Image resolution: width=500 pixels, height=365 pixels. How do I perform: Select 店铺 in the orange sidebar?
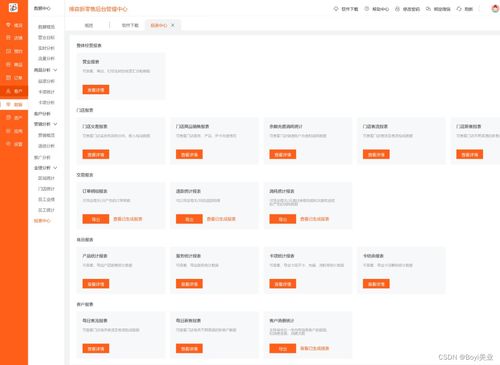[14, 38]
